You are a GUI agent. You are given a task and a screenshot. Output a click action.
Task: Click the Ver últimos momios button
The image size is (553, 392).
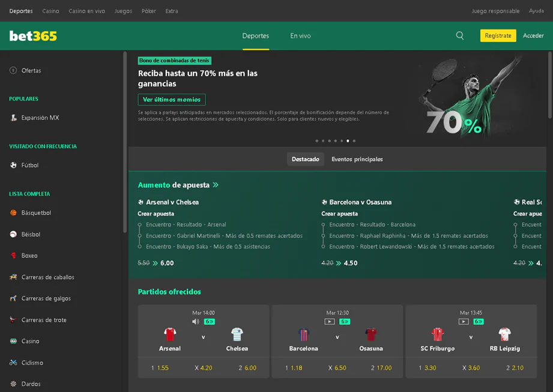172,100
